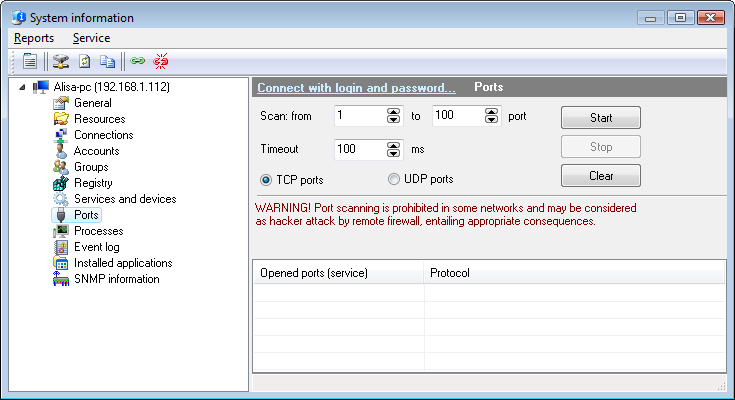Click the scan 'to' port input field
735x400 pixels.
coord(457,116)
